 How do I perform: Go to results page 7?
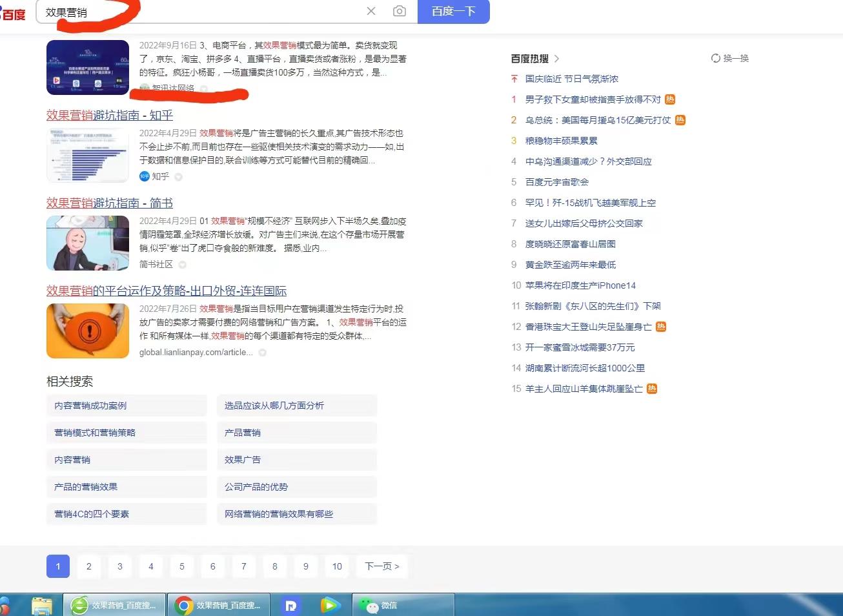pyautogui.click(x=244, y=566)
